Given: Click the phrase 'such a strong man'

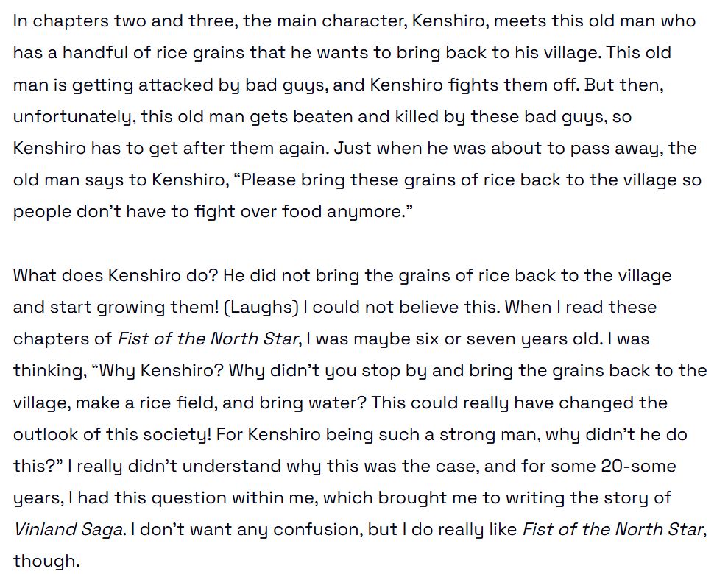Looking at the screenshot, I should coord(459,434).
